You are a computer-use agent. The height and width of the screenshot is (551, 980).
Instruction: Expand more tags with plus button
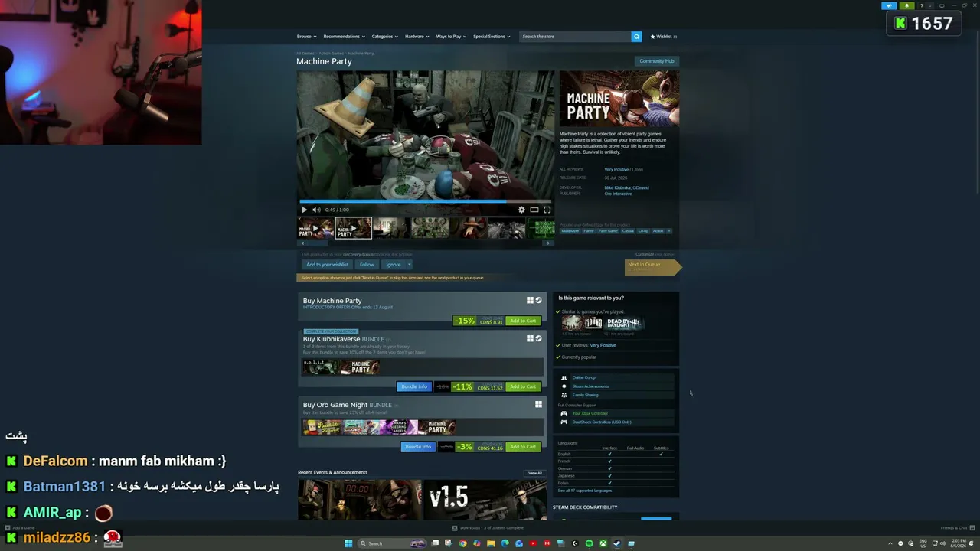[668, 230]
